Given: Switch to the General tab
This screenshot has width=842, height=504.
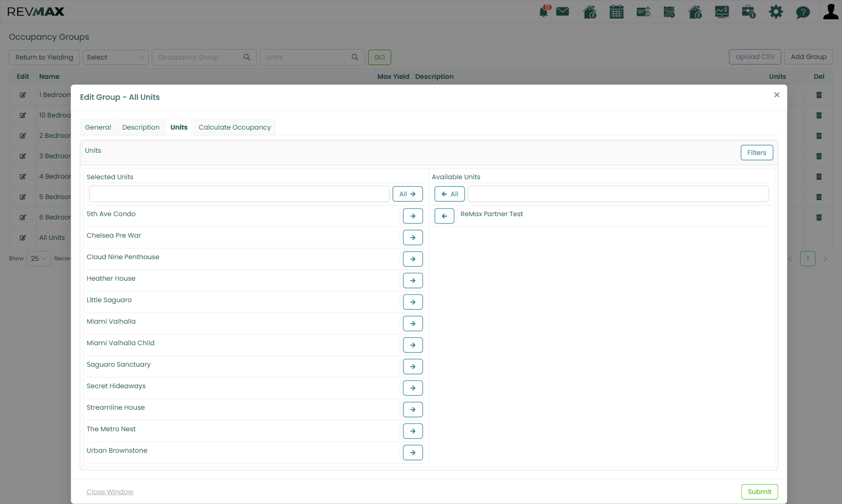Looking at the screenshot, I should [x=98, y=127].
